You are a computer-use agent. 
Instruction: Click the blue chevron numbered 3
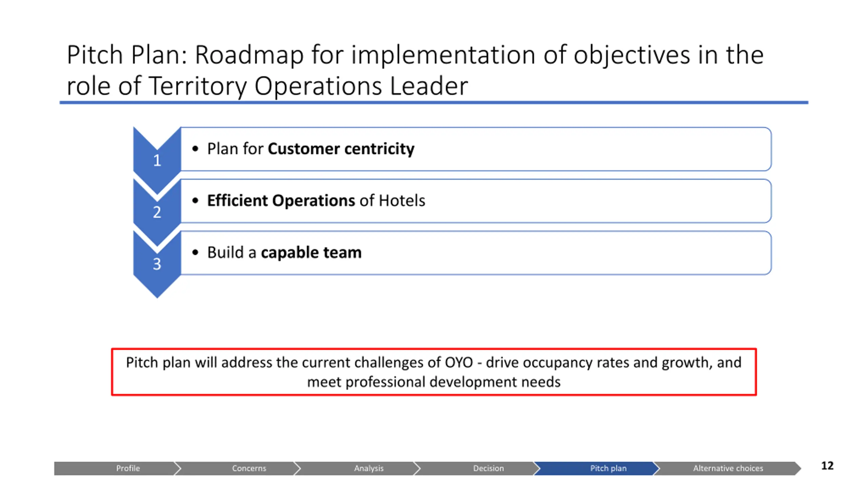click(x=157, y=264)
